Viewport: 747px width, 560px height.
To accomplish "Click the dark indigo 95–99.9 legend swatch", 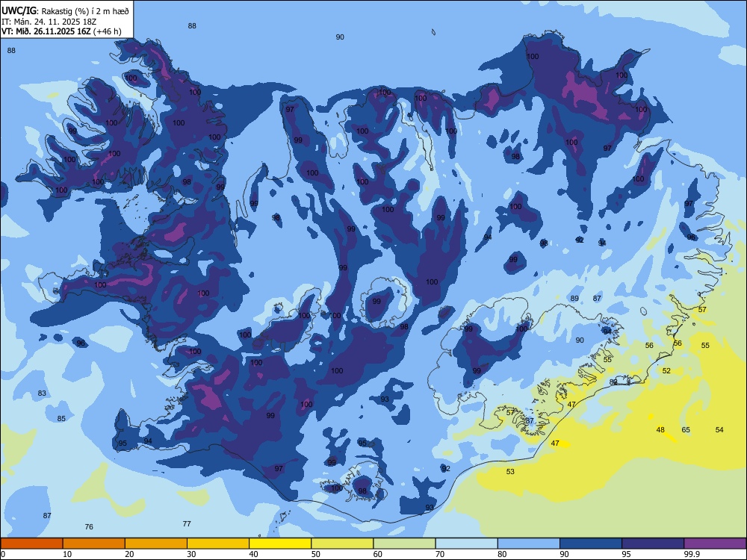I will 653,544.
